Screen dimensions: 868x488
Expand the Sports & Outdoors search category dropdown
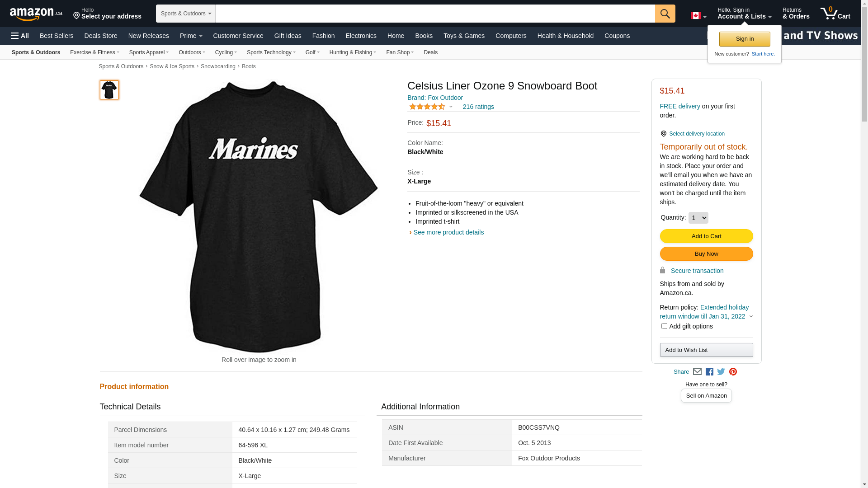[186, 14]
